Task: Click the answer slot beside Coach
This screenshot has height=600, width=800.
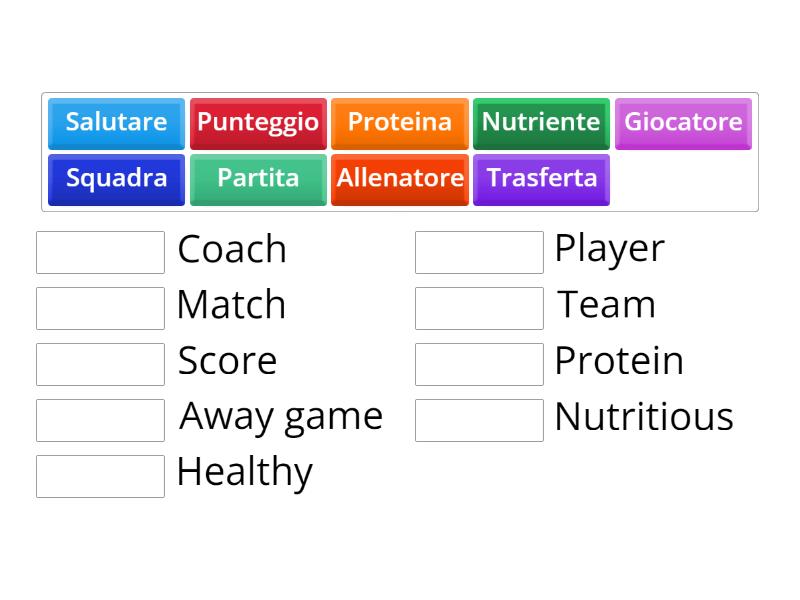Action: 99,251
